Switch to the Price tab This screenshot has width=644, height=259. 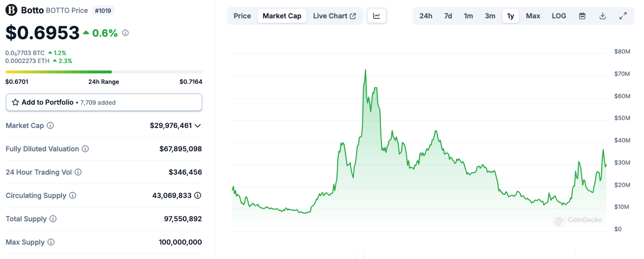tap(242, 16)
